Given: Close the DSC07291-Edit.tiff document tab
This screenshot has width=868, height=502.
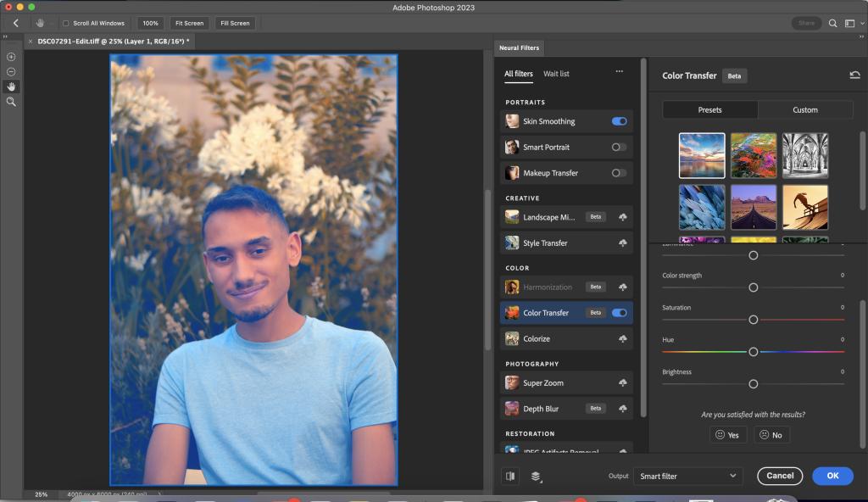Looking at the screenshot, I should (x=31, y=41).
